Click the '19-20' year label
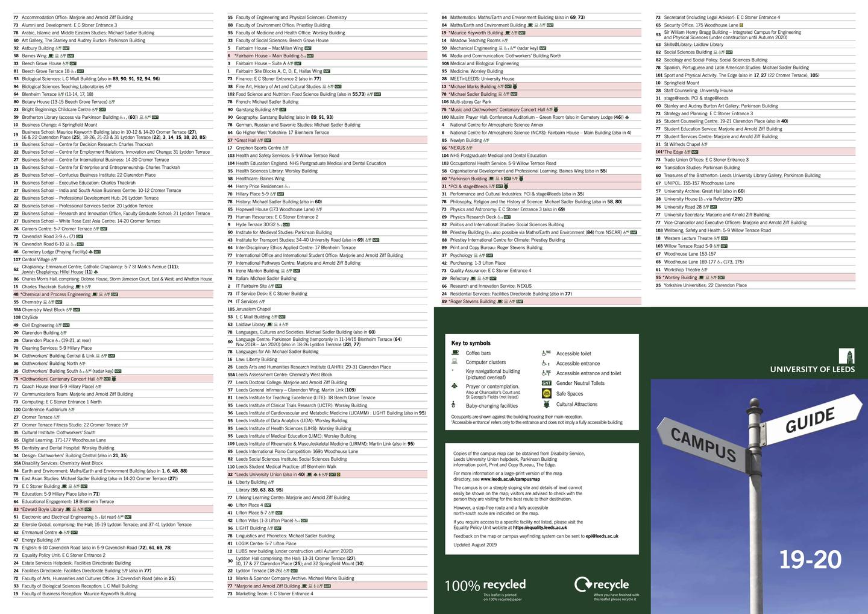 pos(810,560)
